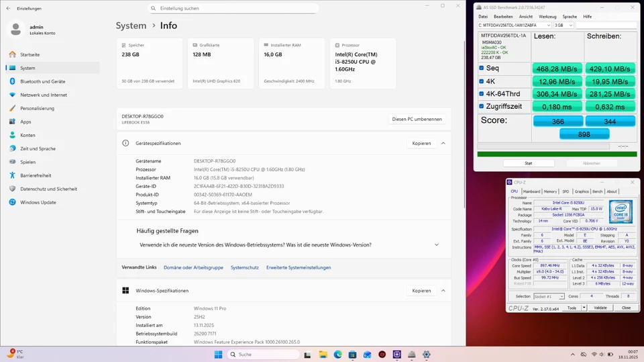Launch File Explorer from taskbar
Screen dimensions: 644x362
323,355
